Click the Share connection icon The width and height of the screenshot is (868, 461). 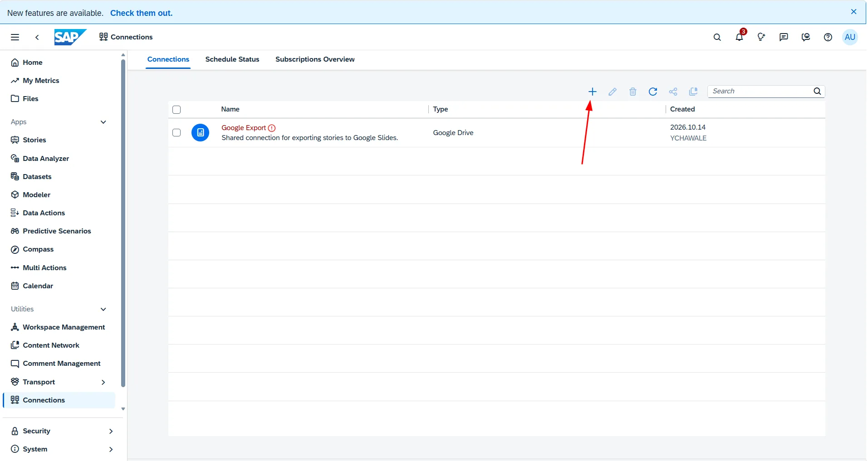click(673, 92)
